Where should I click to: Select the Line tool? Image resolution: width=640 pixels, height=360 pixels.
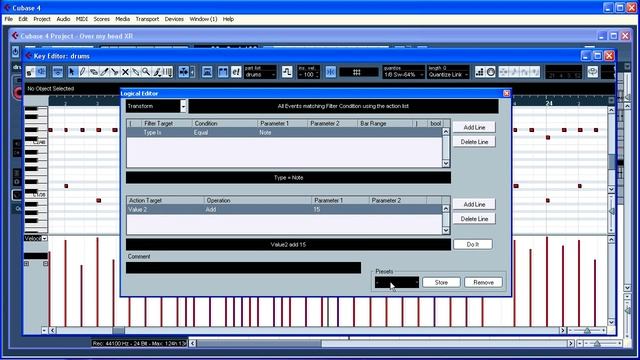pyautogui.click(x=157, y=72)
